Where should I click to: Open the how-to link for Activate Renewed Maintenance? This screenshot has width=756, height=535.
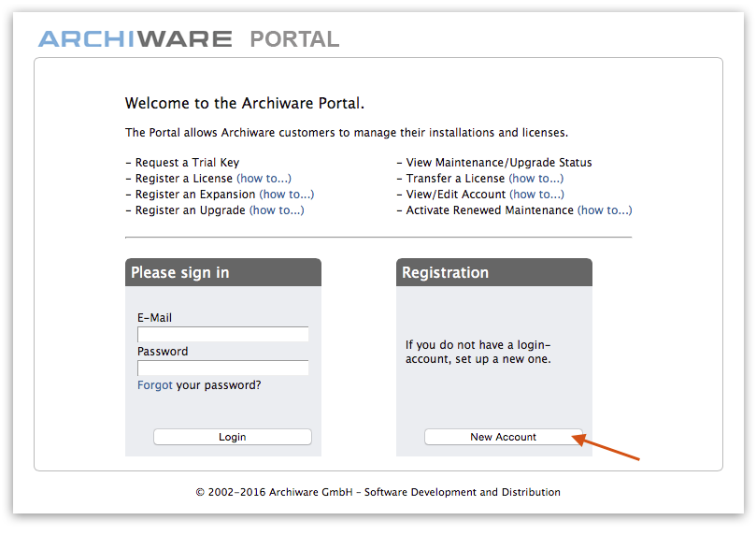tap(604, 210)
